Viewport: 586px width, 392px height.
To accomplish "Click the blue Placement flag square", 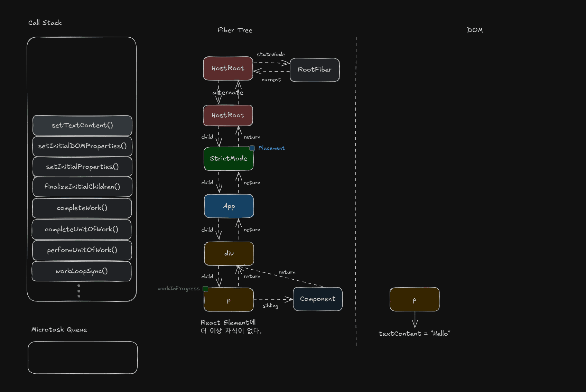I will [x=252, y=148].
